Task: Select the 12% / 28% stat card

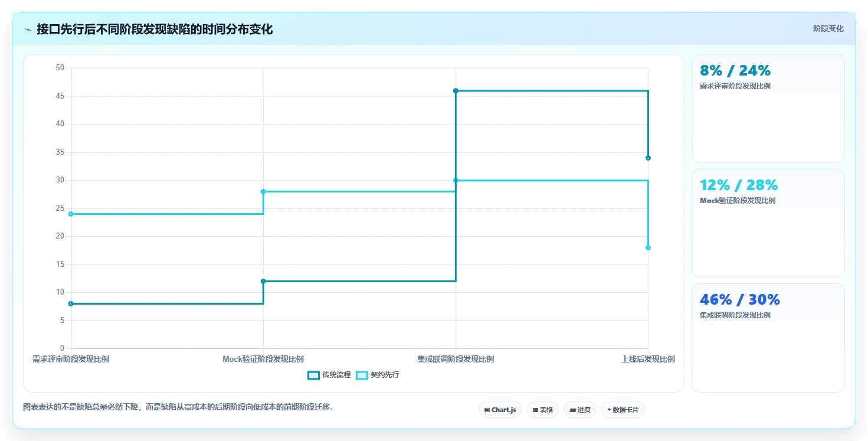Action: (768, 223)
